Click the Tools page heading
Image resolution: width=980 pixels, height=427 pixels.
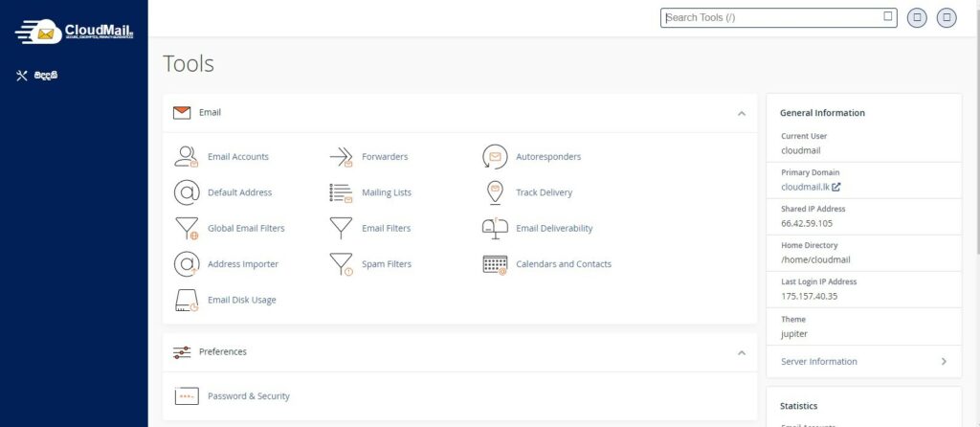189,64
